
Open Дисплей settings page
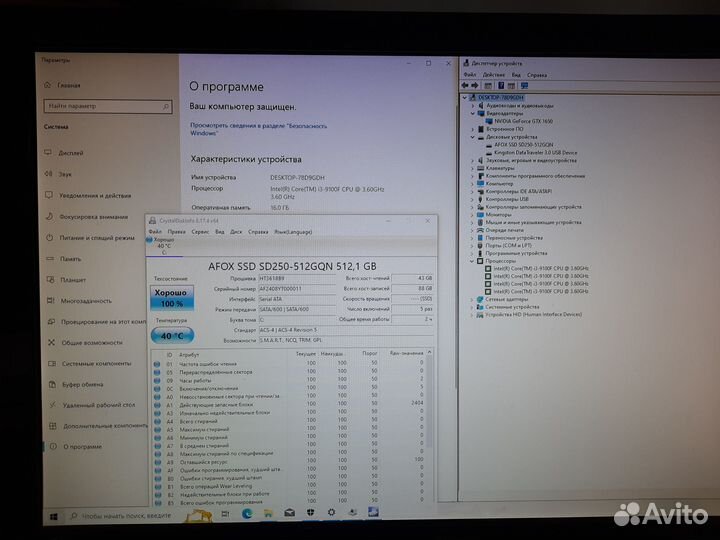64,153
